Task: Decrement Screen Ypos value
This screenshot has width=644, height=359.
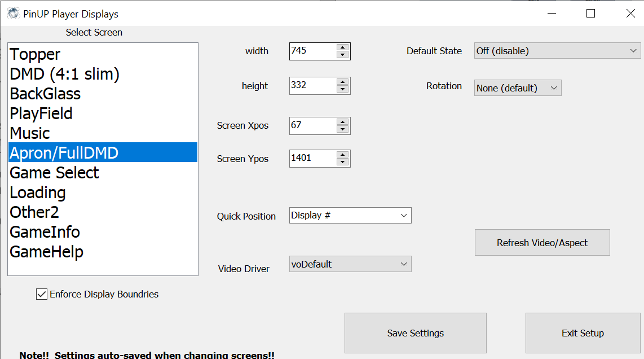Action: point(342,162)
